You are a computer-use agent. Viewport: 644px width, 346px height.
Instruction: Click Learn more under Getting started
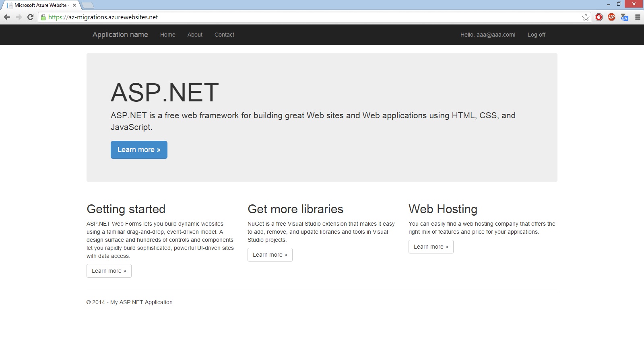point(109,271)
